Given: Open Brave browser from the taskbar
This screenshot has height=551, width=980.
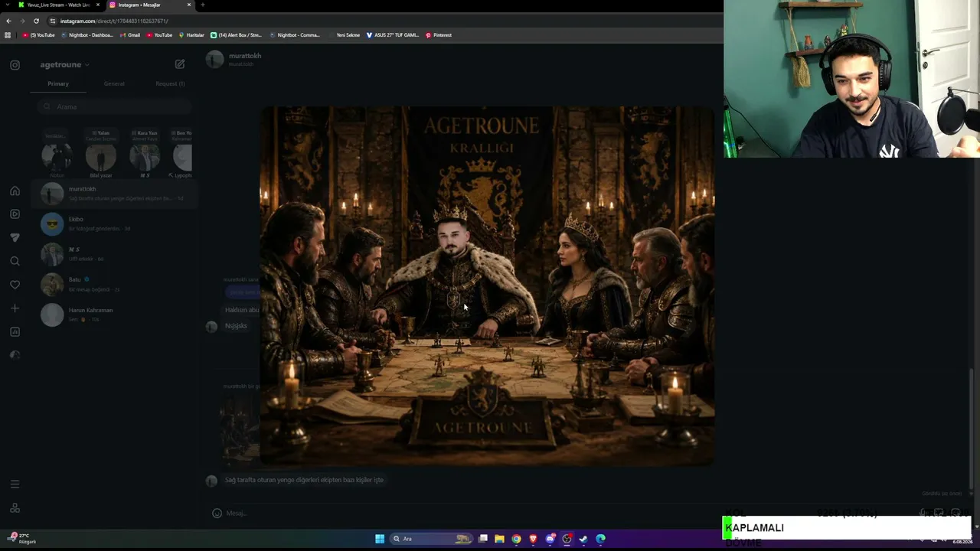Looking at the screenshot, I should coord(533,539).
